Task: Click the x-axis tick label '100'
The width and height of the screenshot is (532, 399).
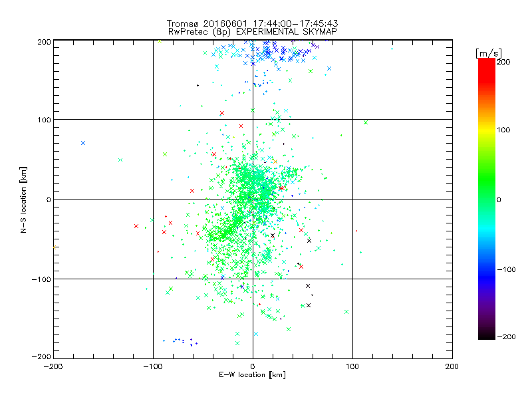Action: click(x=352, y=366)
